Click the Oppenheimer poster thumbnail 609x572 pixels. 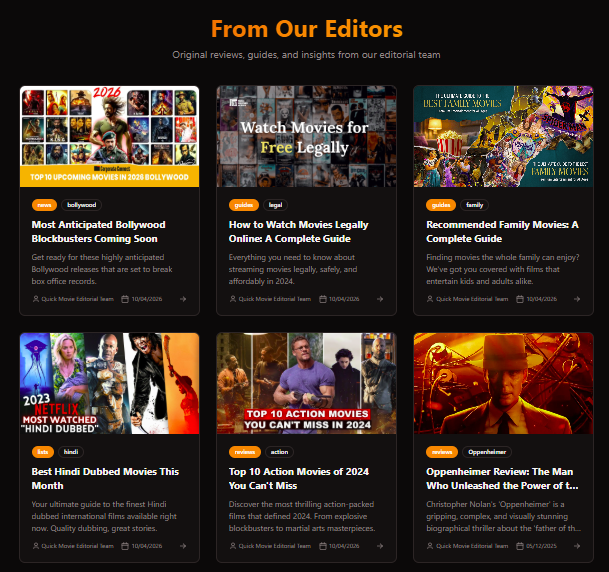tap(503, 384)
